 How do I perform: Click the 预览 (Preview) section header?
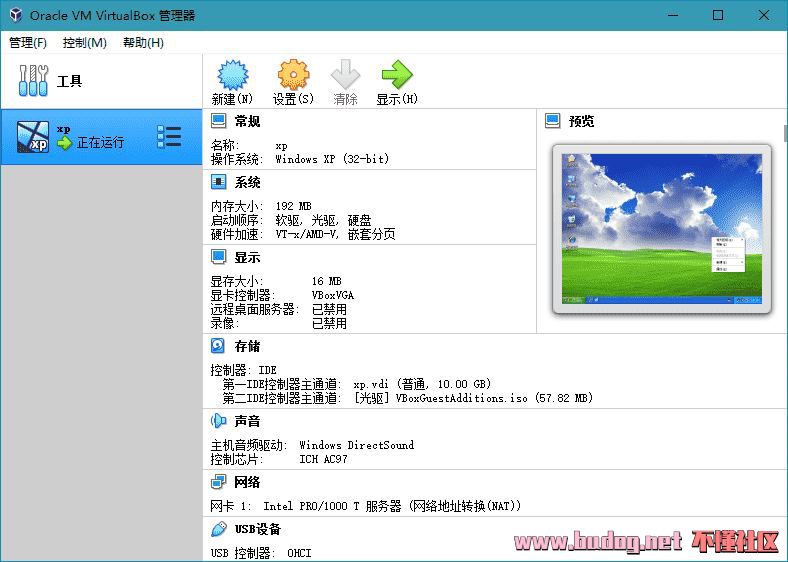pyautogui.click(x=581, y=121)
